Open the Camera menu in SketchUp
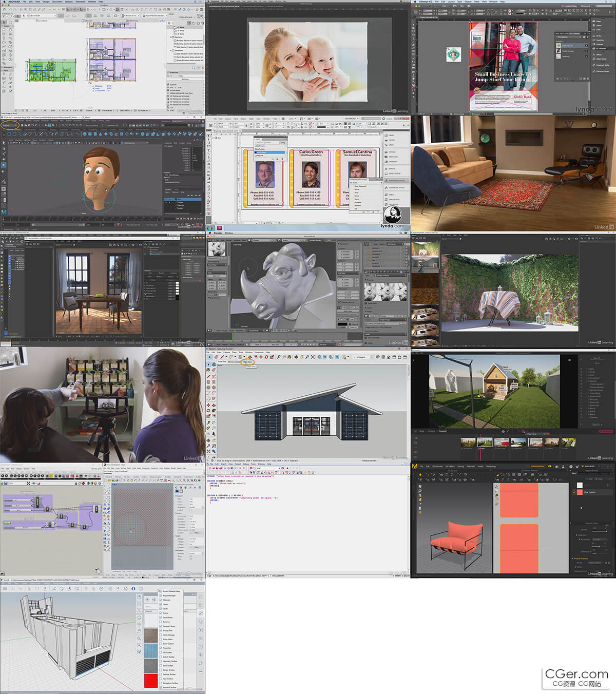The image size is (616, 694). pyautogui.click(x=226, y=352)
